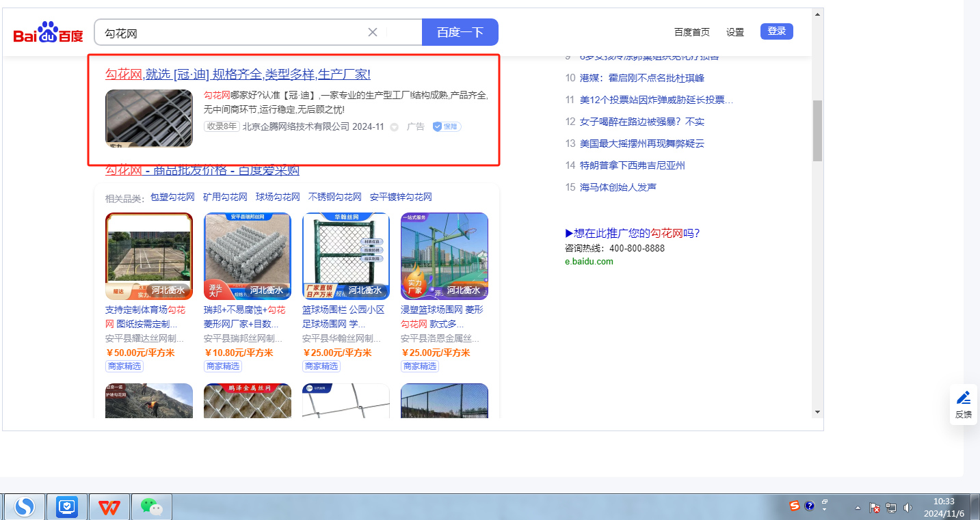Viewport: 980px width, 520px height.
Task: Open the taskbar clock showing 10:33
Action: coord(944,507)
